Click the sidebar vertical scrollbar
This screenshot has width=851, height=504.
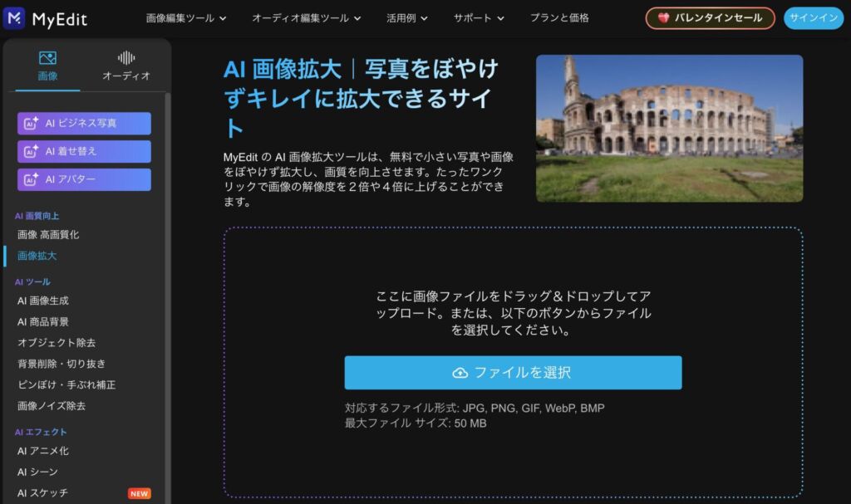coord(168,297)
